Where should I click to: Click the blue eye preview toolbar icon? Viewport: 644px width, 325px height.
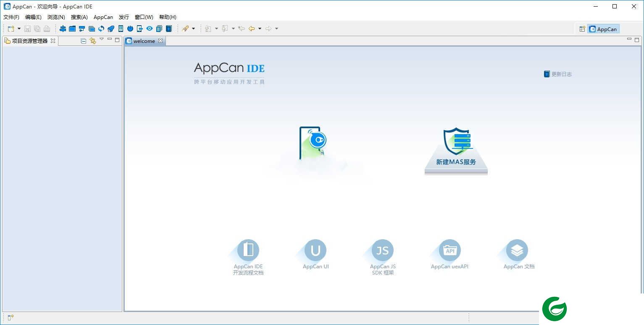[150, 29]
